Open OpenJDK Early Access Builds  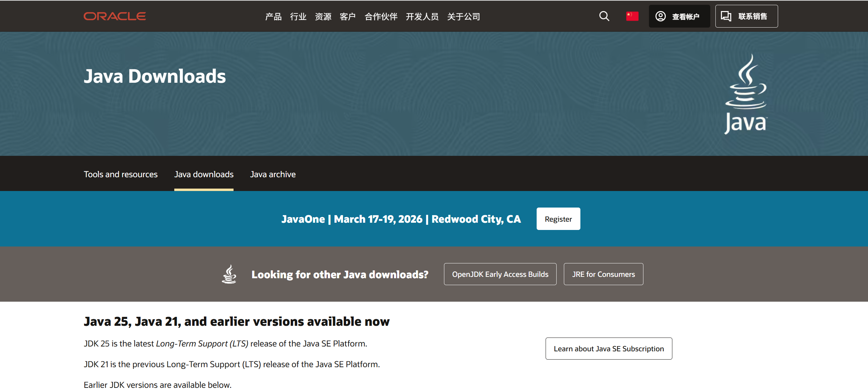point(500,274)
